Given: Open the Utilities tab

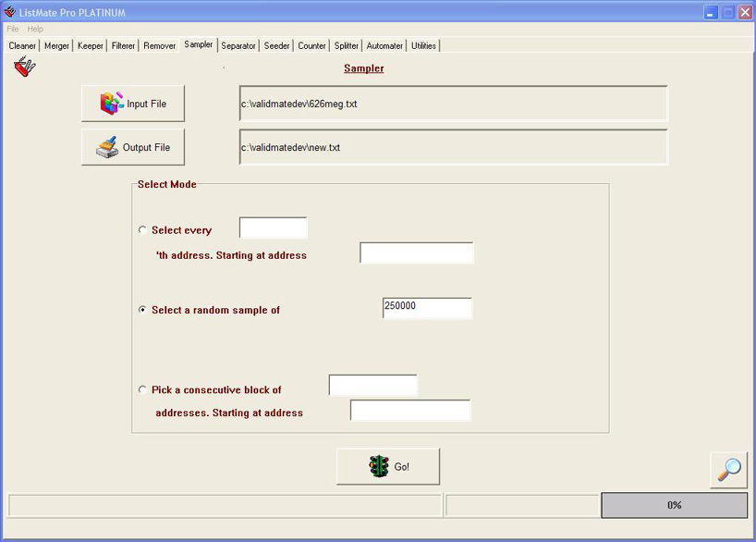Looking at the screenshot, I should click(x=423, y=45).
